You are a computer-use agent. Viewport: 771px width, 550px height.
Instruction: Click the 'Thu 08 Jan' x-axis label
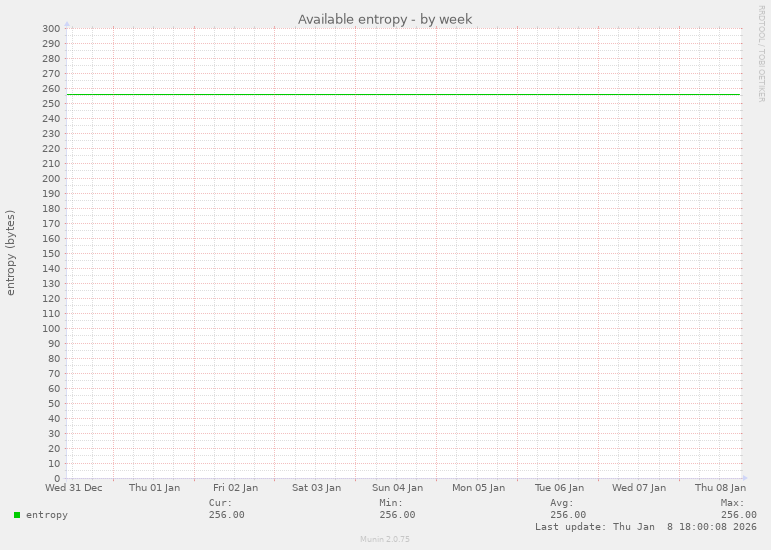(720, 488)
